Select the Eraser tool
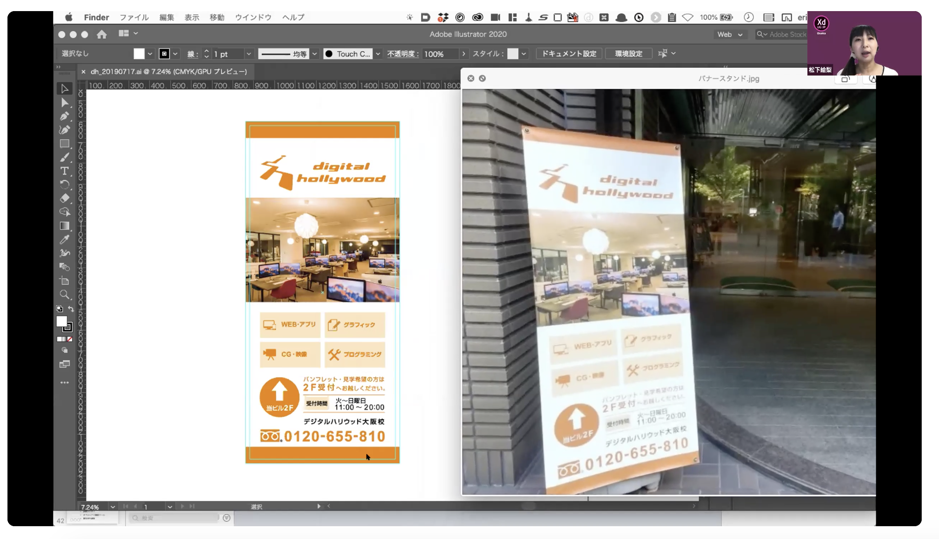 pyautogui.click(x=65, y=198)
